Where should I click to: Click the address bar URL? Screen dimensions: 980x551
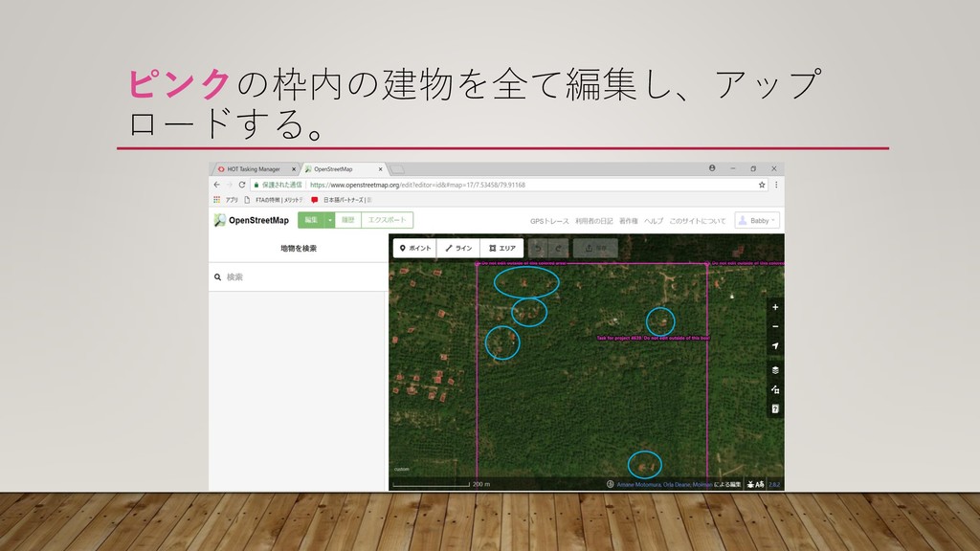417,185
